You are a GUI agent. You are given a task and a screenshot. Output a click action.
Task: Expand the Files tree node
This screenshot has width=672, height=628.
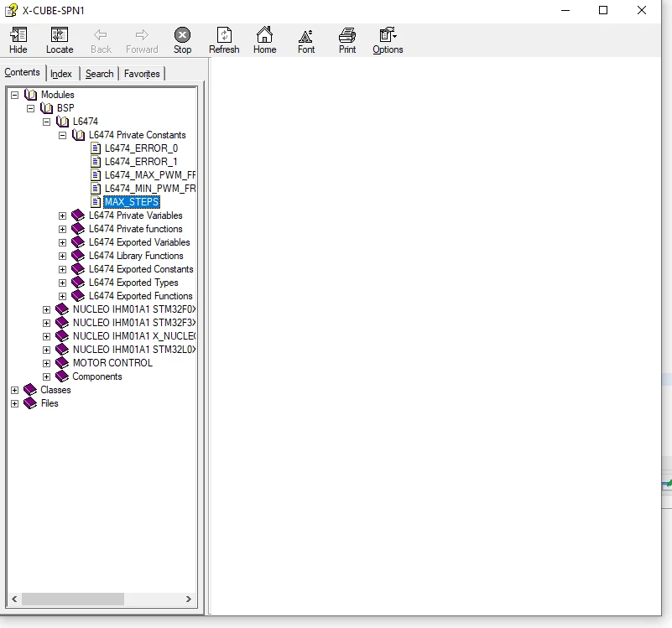pos(14,403)
